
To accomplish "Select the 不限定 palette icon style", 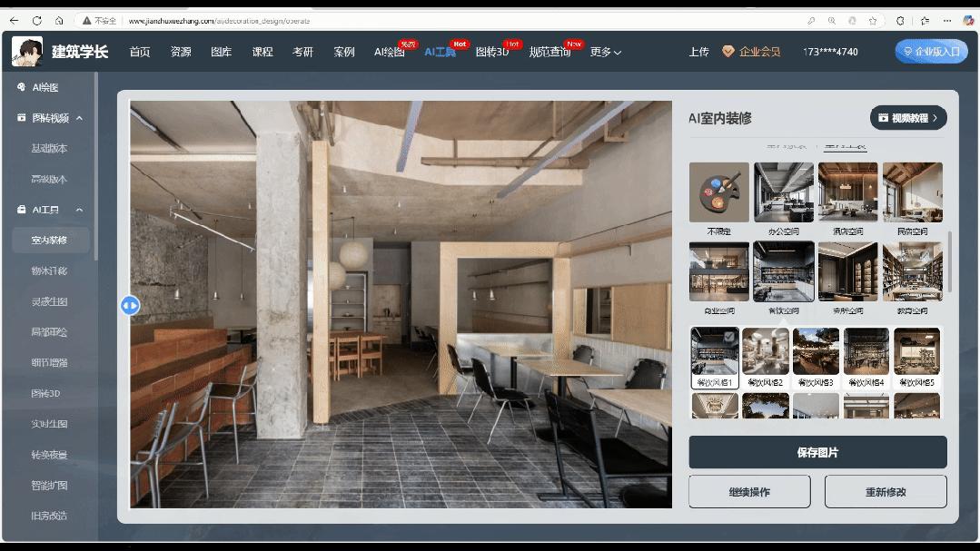I will [x=718, y=192].
